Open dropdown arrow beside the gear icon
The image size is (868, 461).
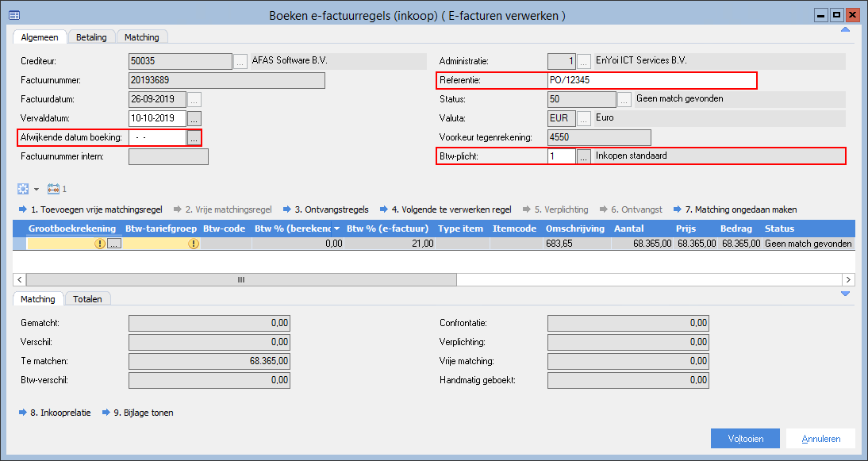(36, 190)
